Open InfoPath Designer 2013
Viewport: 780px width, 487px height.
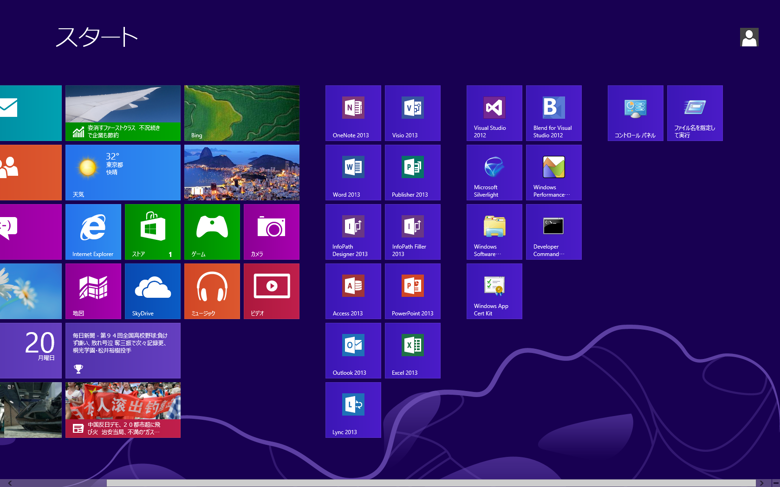click(353, 232)
